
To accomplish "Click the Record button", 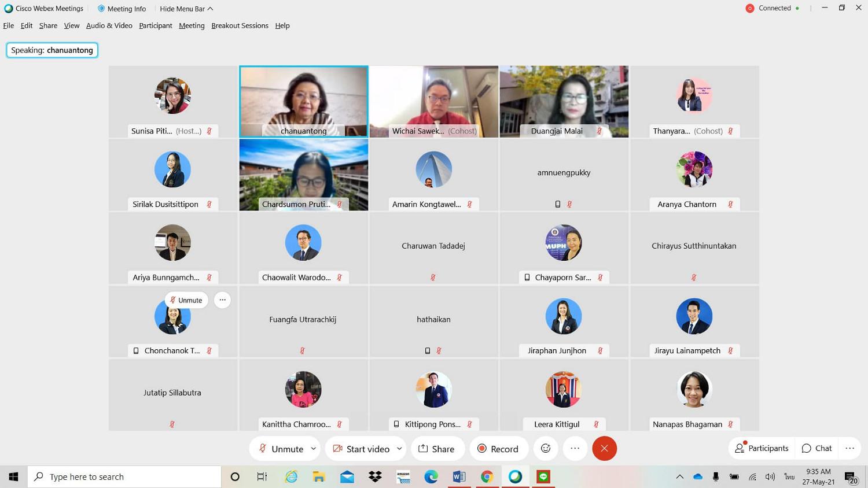I will (498, 449).
